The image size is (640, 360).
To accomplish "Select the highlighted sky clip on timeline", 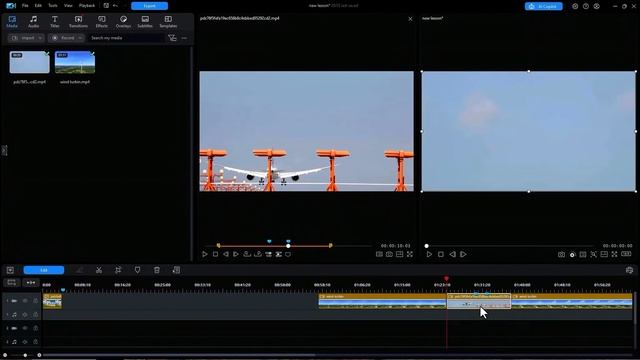I will 479,301.
